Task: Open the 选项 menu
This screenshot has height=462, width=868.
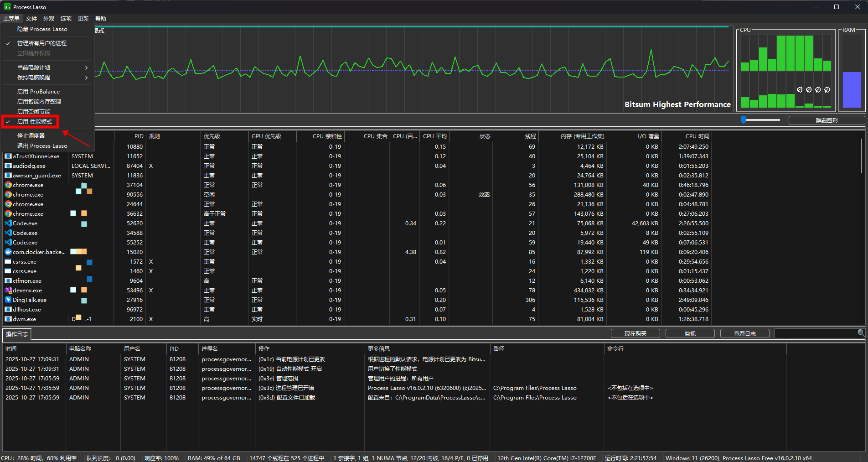Action: click(66, 19)
